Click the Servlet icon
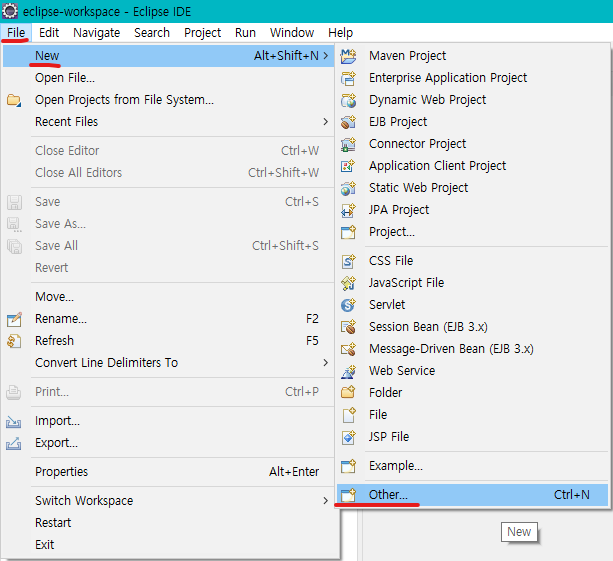The width and height of the screenshot is (613, 561). tap(348, 305)
